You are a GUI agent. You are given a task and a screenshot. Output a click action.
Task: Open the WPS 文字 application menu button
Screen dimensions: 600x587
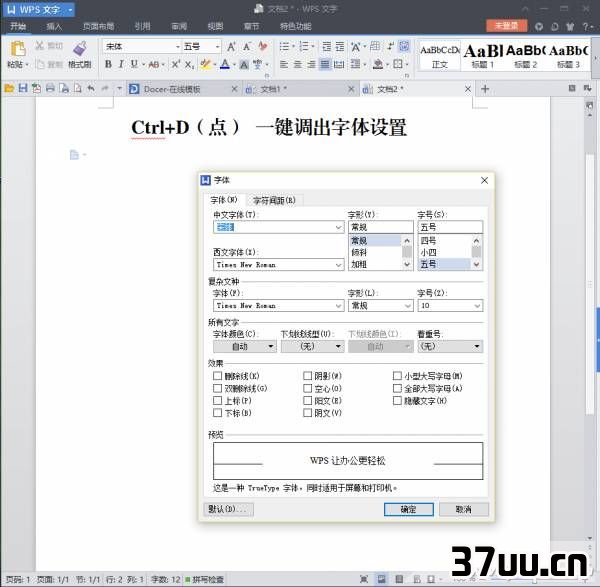[x=39, y=10]
